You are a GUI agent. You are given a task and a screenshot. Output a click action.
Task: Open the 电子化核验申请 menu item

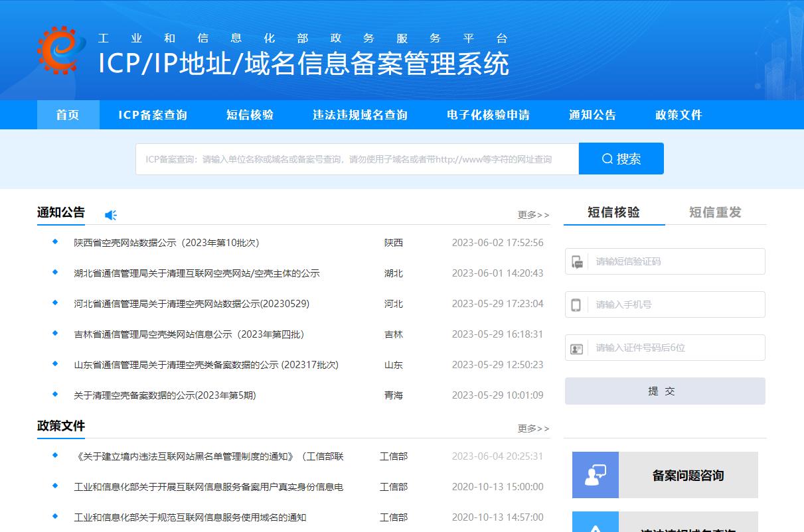pos(488,115)
